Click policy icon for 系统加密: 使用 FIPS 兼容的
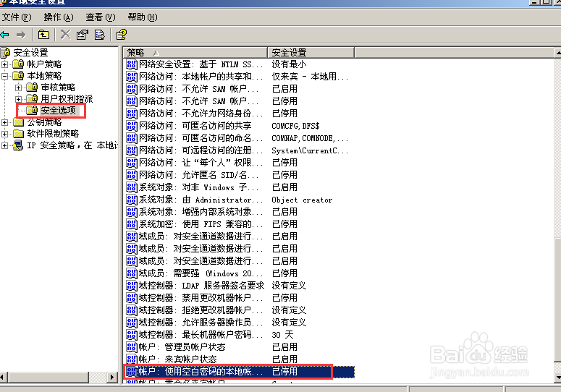Image resolution: width=561 pixels, height=392 pixels. click(132, 224)
